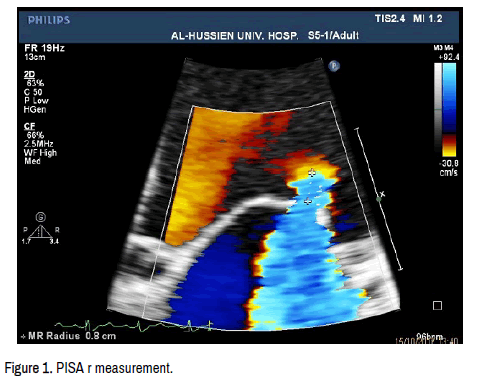Screen dimensions: 487x387
Task: Click the upper PISA caliper cross
Action: (x=312, y=172)
